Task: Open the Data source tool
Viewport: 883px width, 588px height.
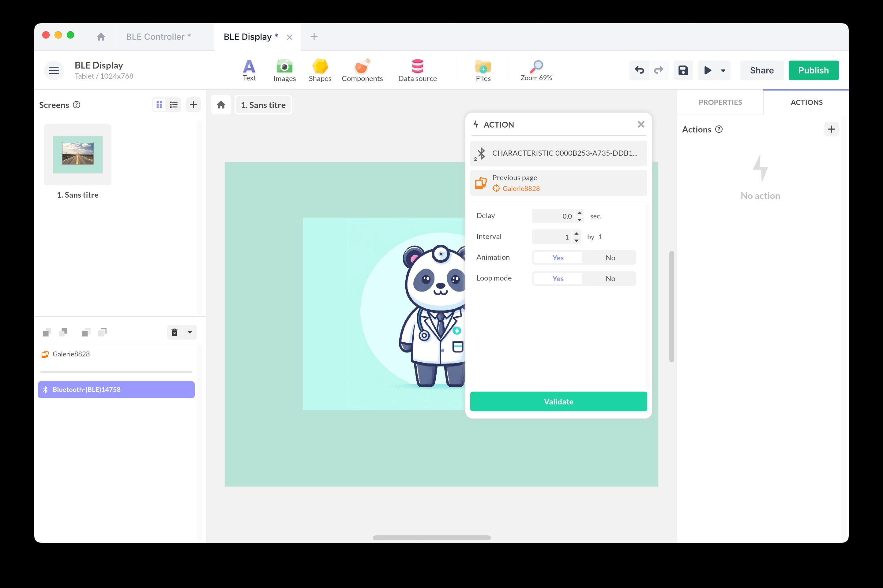Action: tap(417, 70)
